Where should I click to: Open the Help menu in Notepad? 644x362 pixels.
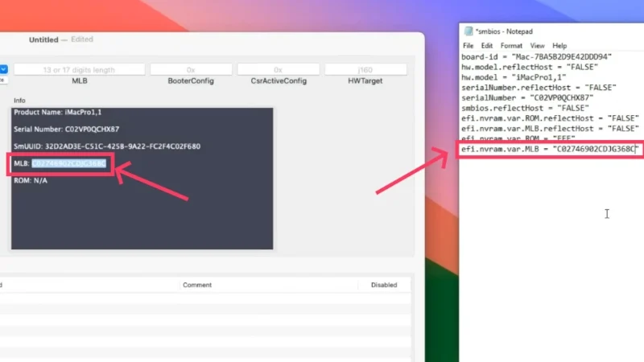coord(559,46)
